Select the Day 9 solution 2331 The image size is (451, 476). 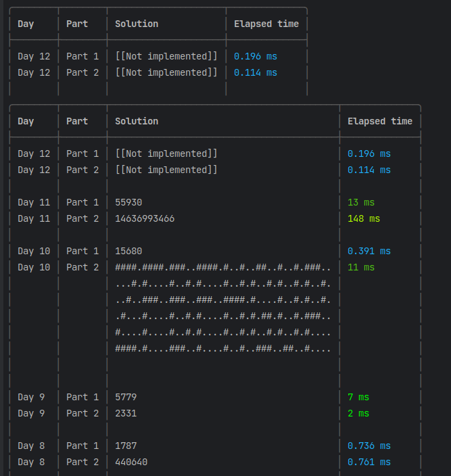[x=126, y=414]
